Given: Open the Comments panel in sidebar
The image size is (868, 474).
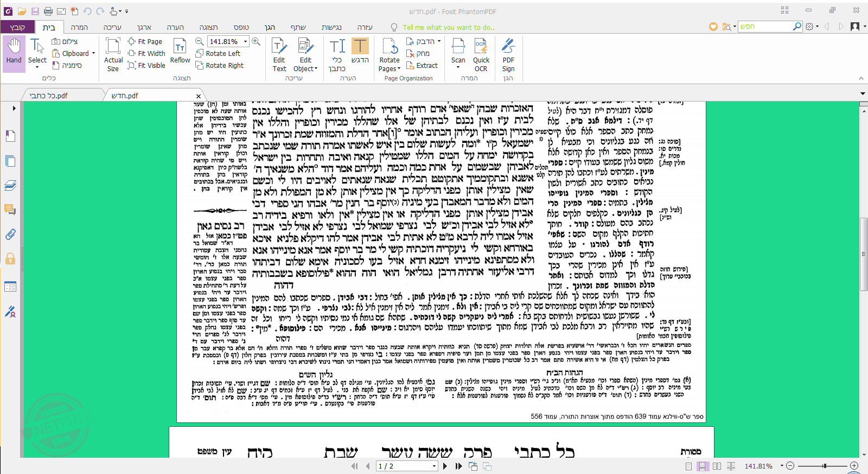Looking at the screenshot, I should (10, 209).
